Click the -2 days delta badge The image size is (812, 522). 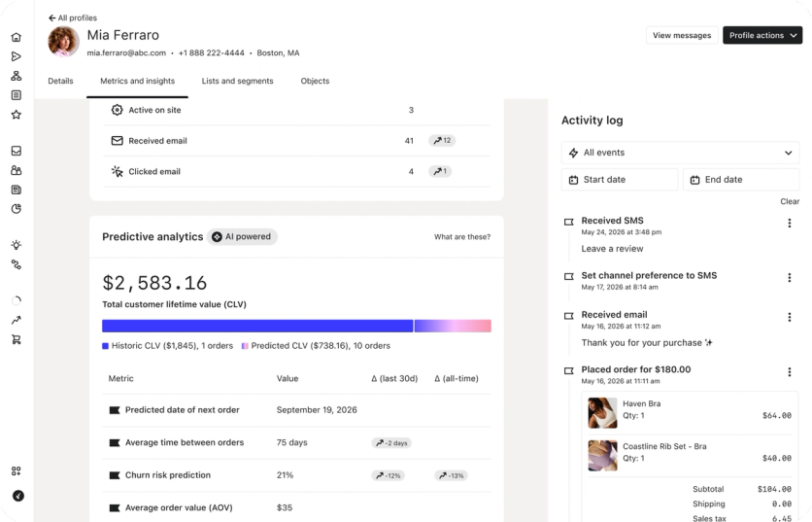tap(391, 443)
